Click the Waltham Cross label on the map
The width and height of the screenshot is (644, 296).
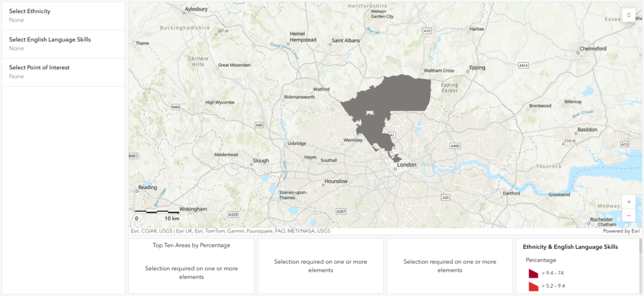point(438,71)
